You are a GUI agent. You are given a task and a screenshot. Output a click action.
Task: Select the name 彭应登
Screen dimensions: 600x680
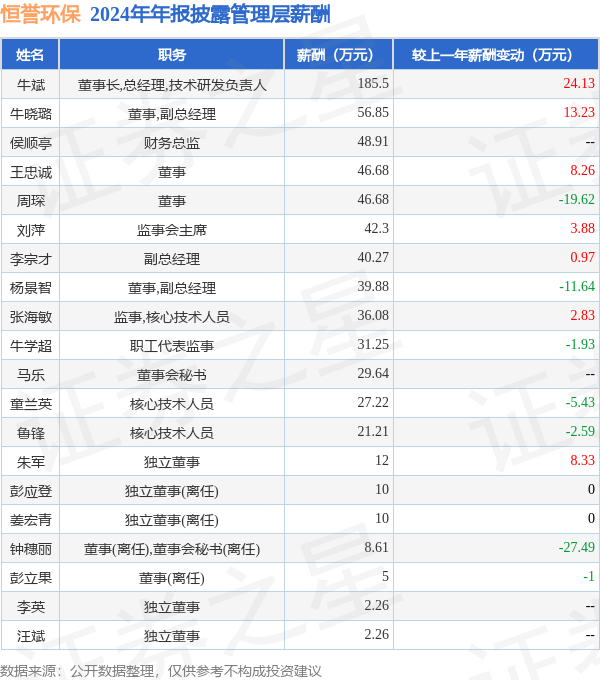point(30,491)
